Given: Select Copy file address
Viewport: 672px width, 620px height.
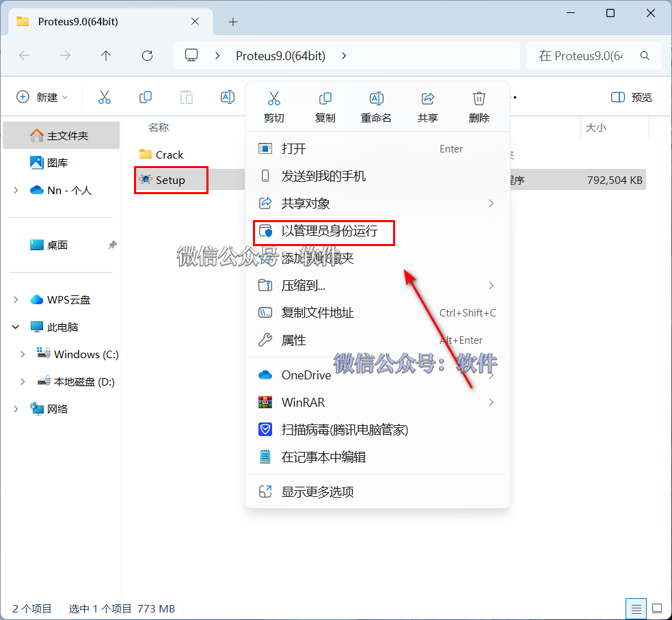Looking at the screenshot, I should [377, 313].
